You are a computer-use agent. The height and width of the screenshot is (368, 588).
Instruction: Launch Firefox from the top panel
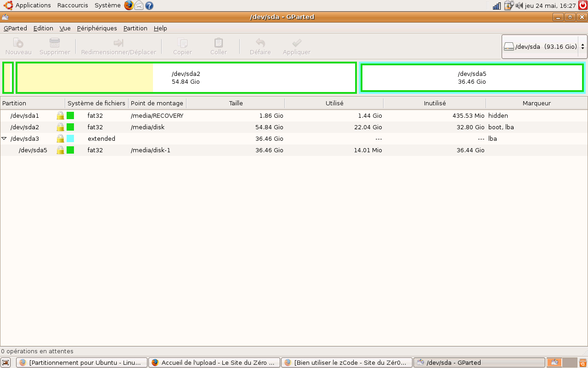pyautogui.click(x=129, y=6)
